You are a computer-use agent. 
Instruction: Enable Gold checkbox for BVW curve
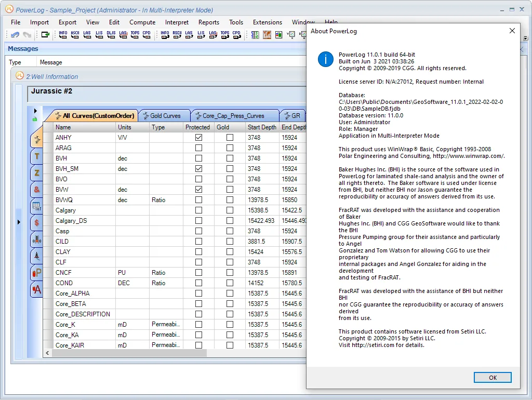[230, 189]
